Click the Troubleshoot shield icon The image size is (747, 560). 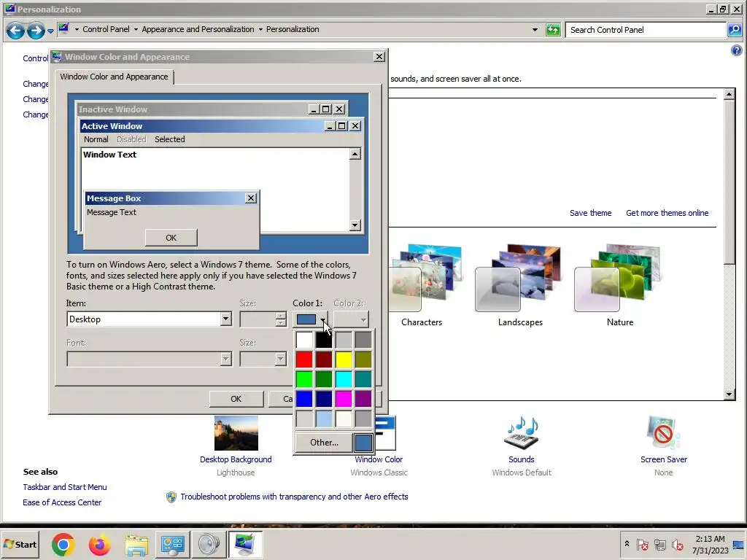[171, 497]
